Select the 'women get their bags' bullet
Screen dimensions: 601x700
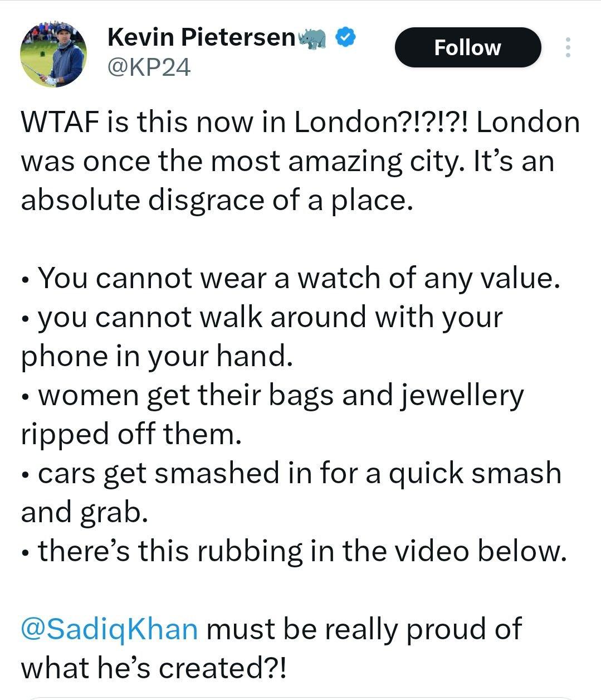click(272, 395)
